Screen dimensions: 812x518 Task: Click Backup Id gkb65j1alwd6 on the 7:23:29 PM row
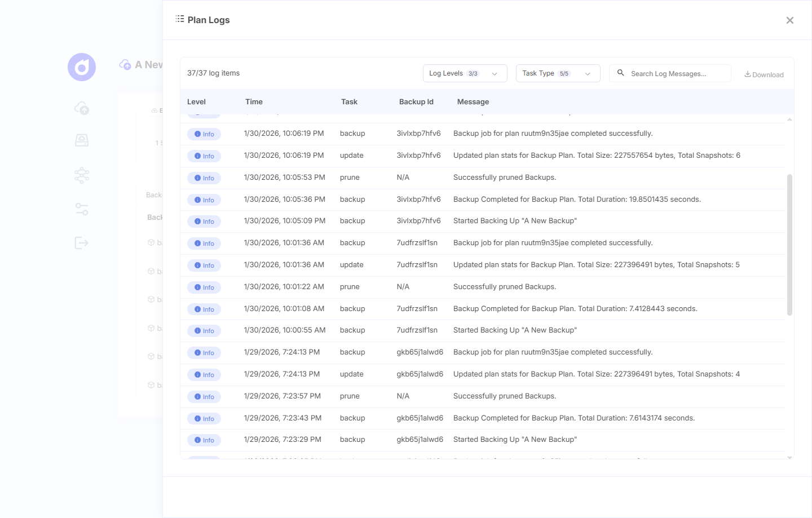[420, 440]
